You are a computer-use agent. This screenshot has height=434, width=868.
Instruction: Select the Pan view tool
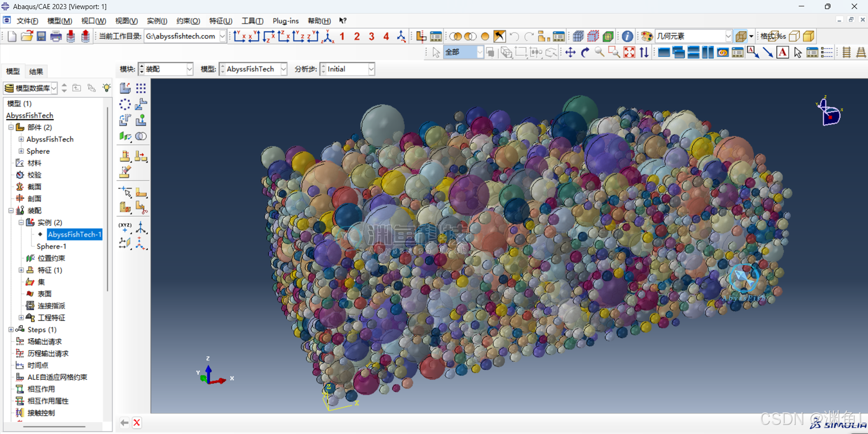(x=570, y=53)
